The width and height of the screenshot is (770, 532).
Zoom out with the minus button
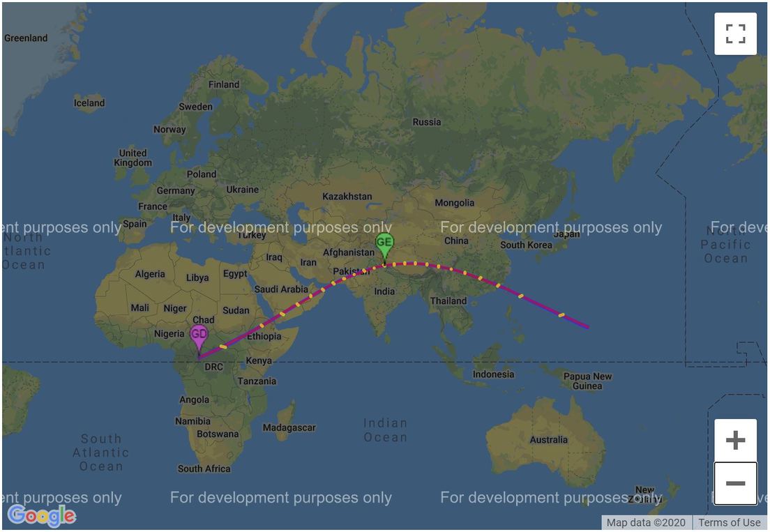tap(735, 483)
